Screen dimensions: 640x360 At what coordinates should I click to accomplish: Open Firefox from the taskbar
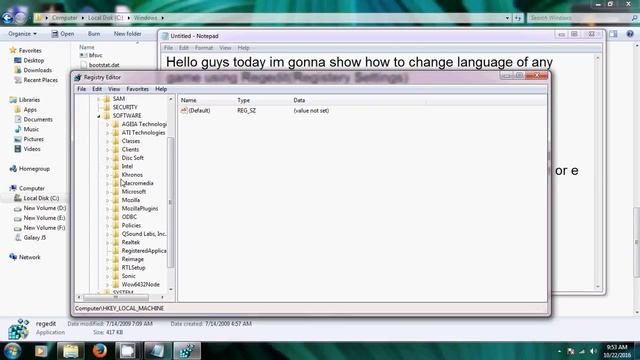pos(100,351)
